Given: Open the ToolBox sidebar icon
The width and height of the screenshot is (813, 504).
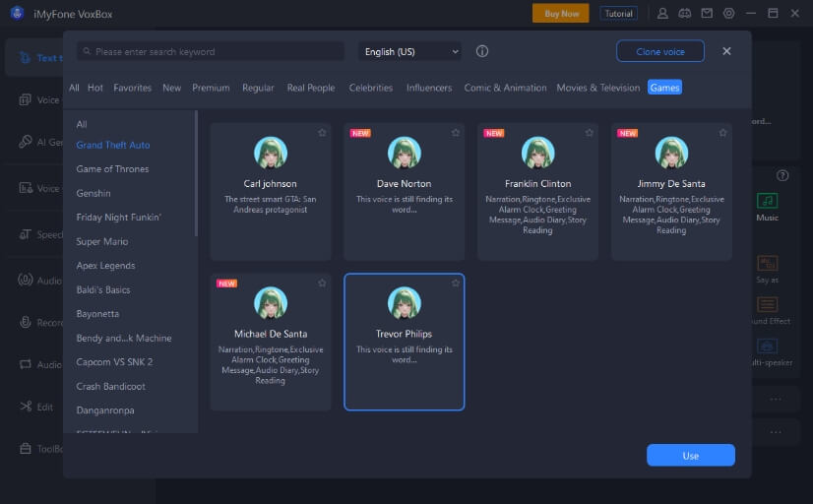Looking at the screenshot, I should coord(26,449).
